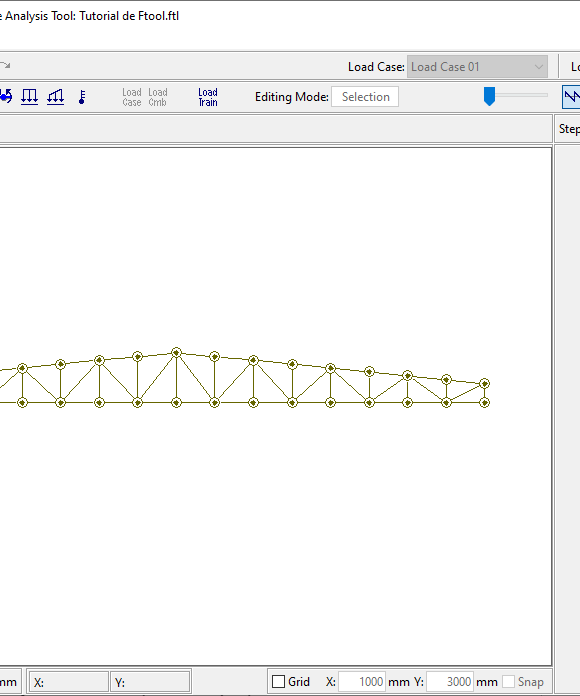This screenshot has width=580, height=696.
Task: Enable the Grid checkbox
Action: click(278, 681)
